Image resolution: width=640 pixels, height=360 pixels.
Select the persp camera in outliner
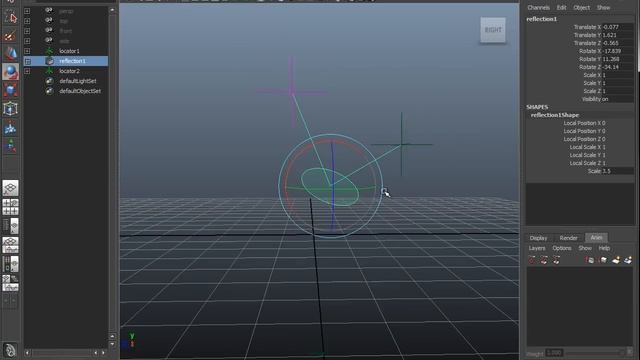tap(66, 11)
